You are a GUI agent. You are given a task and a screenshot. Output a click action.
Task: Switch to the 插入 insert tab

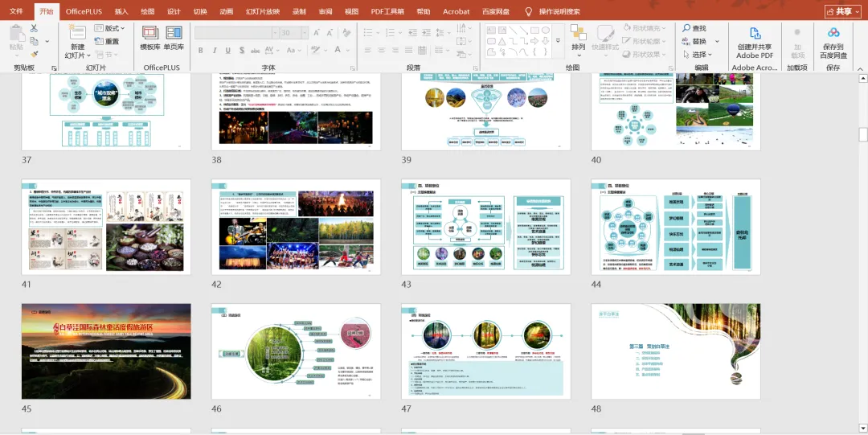pyautogui.click(x=121, y=11)
